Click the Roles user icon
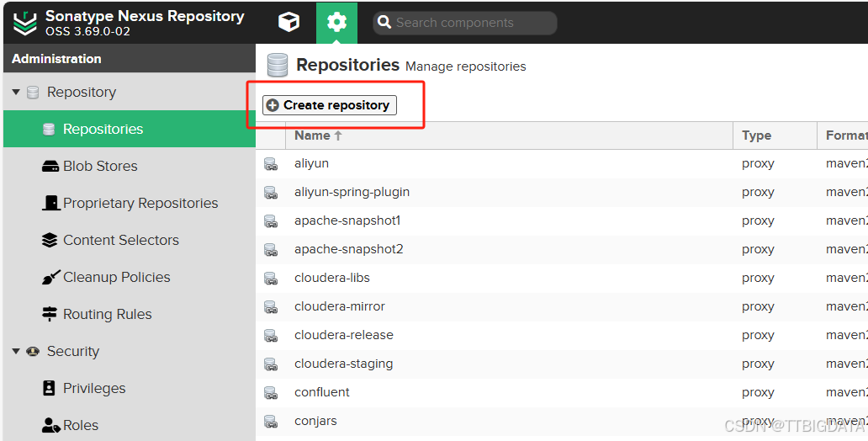The height and width of the screenshot is (441, 868). [51, 426]
